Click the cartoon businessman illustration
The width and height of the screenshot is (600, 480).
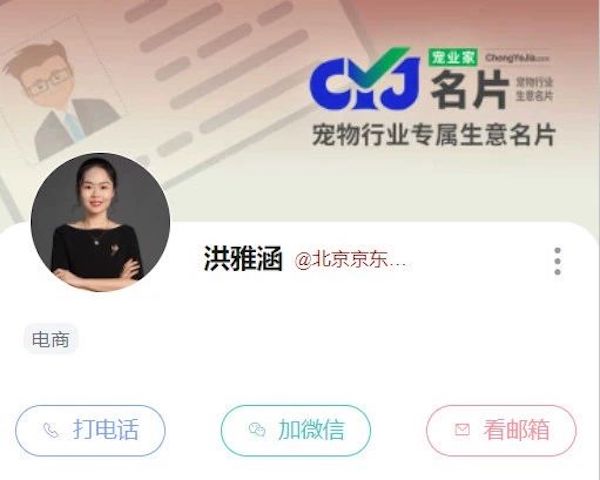tap(63, 100)
